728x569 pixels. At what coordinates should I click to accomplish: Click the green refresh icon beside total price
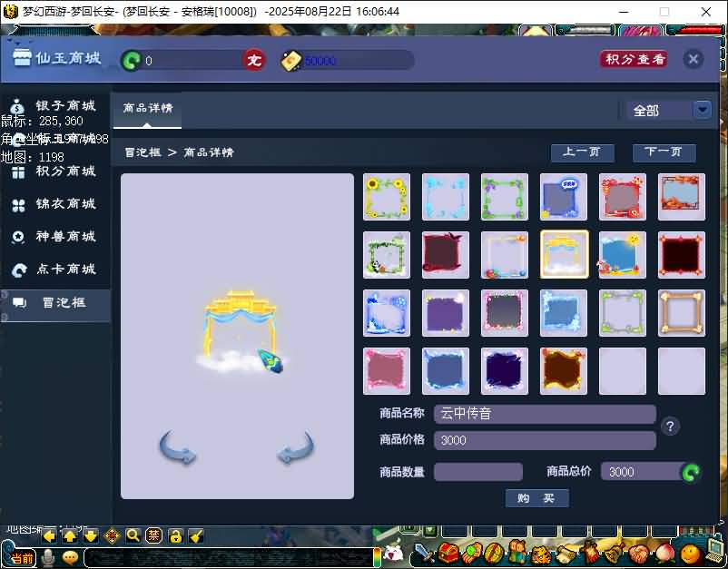coord(691,472)
